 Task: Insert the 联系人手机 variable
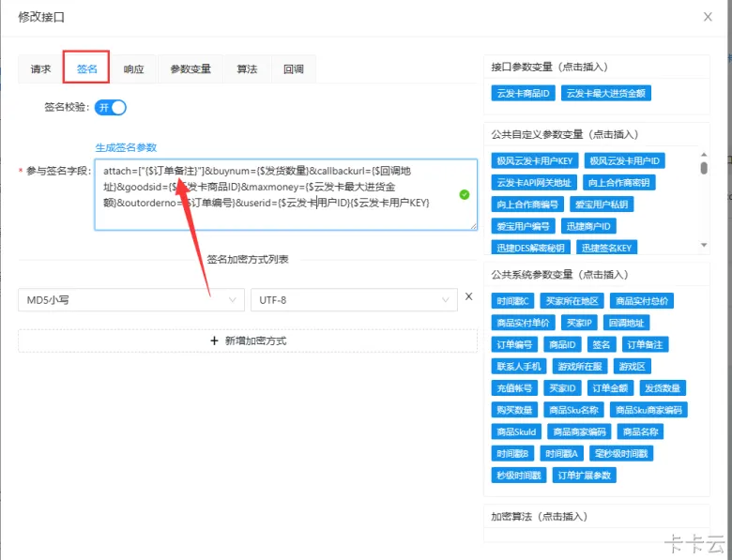pos(519,367)
